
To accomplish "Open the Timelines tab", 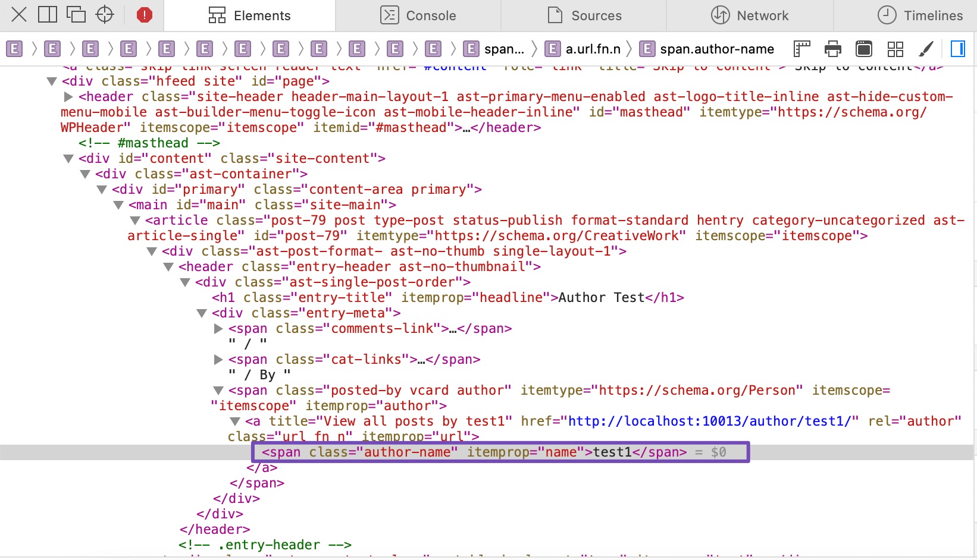I will 920,15.
